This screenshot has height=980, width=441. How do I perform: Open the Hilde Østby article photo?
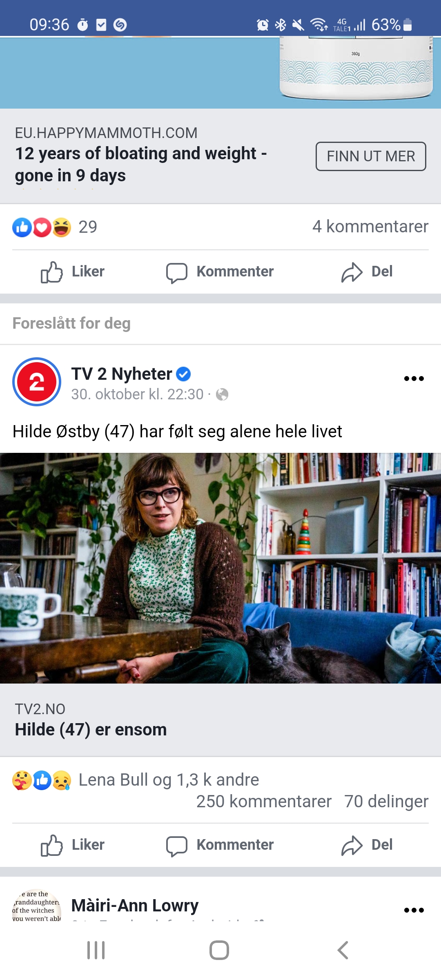click(x=220, y=568)
